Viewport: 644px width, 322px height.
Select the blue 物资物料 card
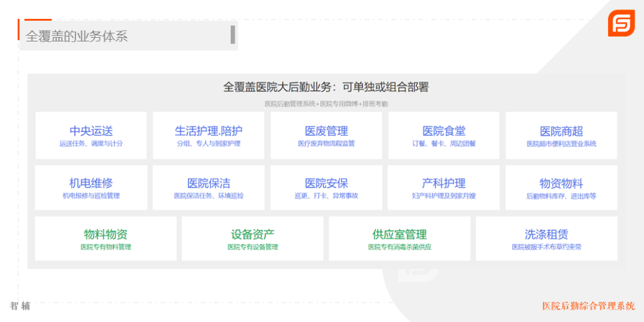pos(561,187)
